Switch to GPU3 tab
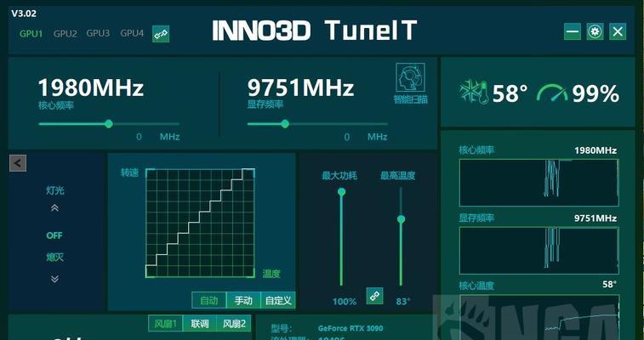This screenshot has width=644, height=340. tap(98, 33)
